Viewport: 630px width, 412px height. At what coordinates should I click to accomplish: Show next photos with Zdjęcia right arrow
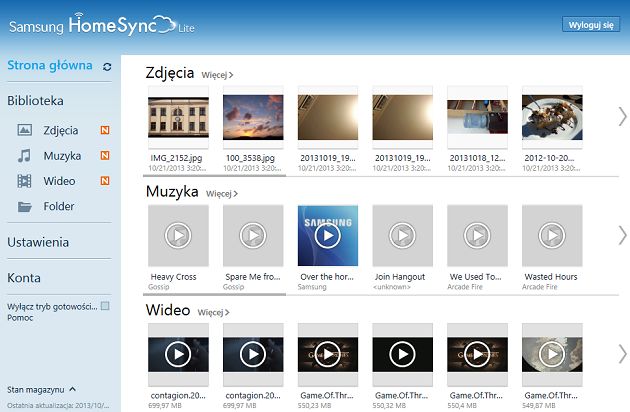point(622,117)
